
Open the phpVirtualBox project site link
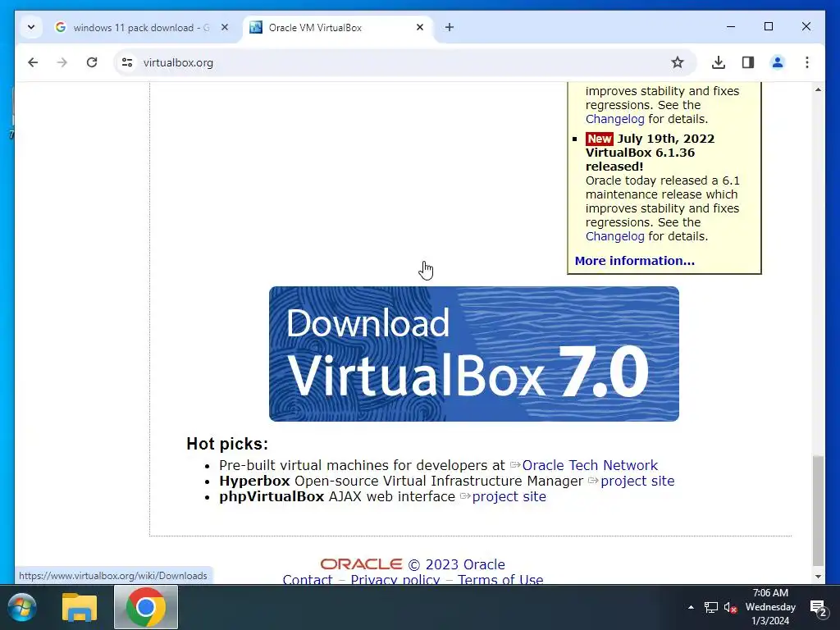click(x=509, y=496)
